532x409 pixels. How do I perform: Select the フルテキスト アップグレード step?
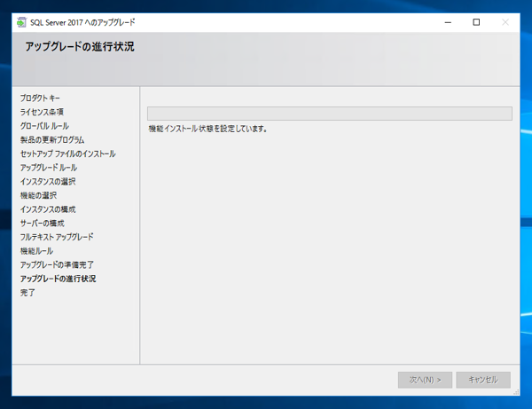click(x=57, y=237)
